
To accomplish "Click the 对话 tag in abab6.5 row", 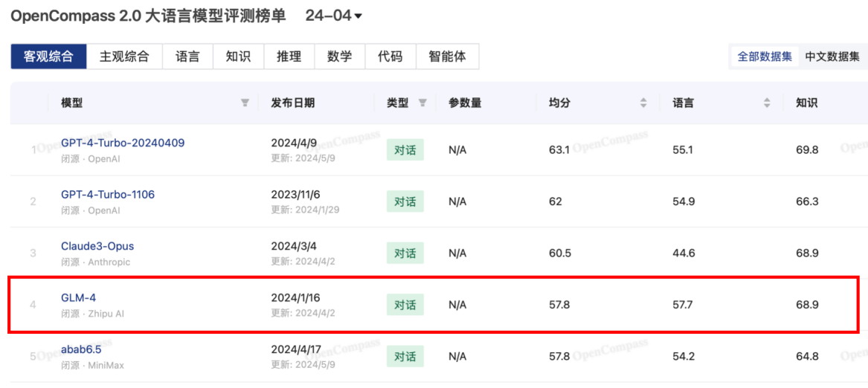I will [405, 357].
